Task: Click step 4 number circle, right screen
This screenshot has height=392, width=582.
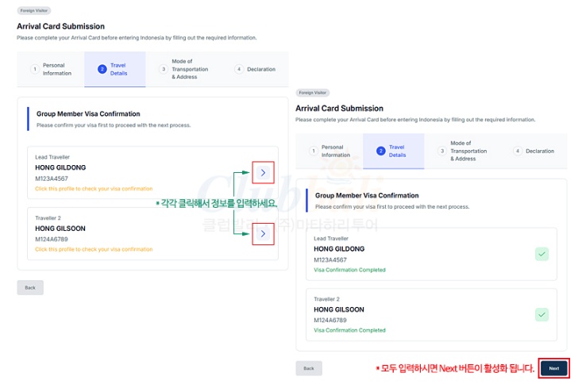Action: [518, 151]
